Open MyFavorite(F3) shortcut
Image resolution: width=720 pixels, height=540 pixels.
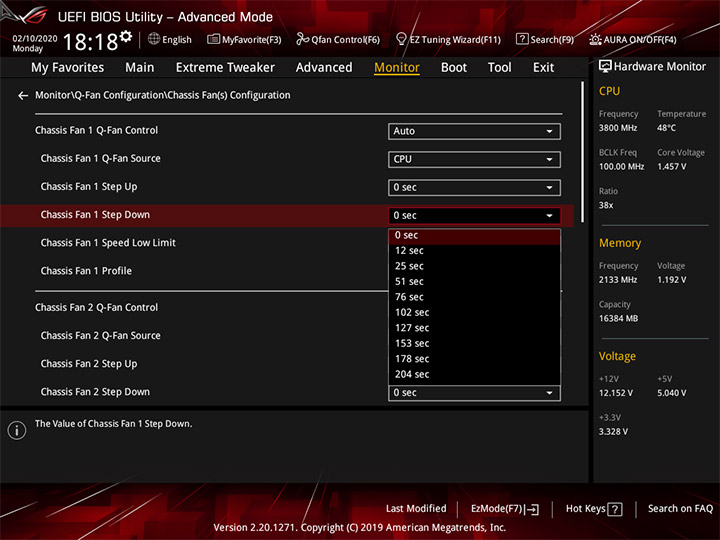click(244, 39)
